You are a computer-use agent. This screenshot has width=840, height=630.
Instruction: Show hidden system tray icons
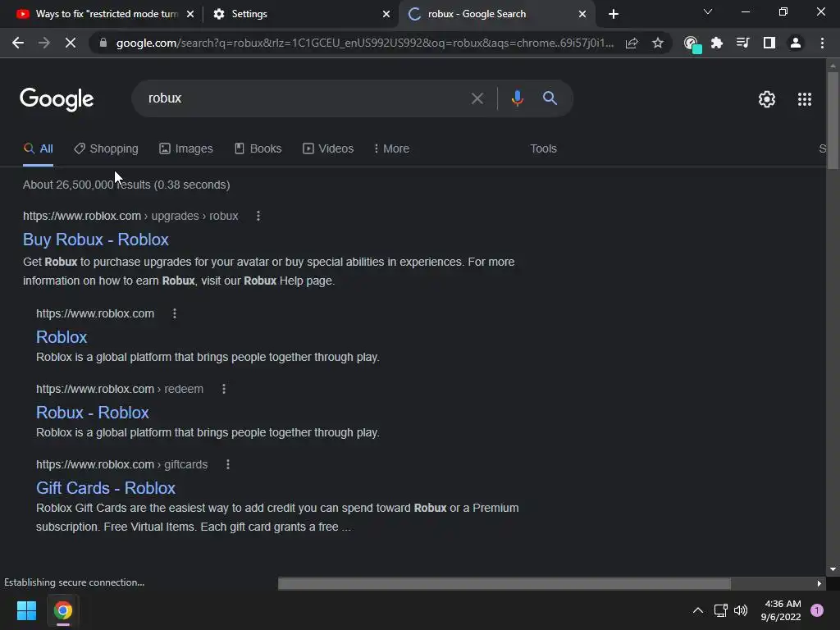click(x=698, y=610)
